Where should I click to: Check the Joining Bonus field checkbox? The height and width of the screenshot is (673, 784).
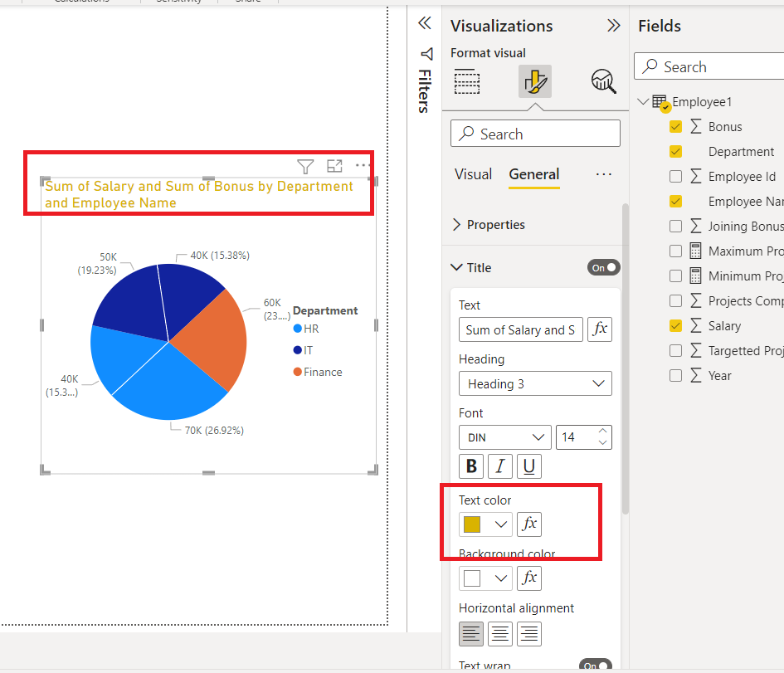point(675,227)
